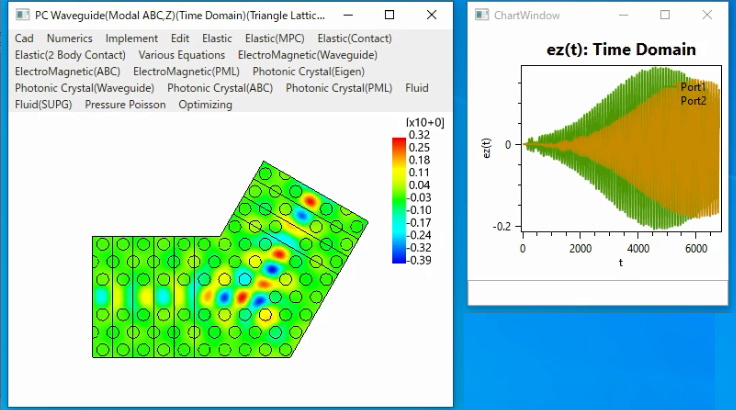Close the ChartWindow
The width and height of the screenshot is (736, 410).
[707, 15]
